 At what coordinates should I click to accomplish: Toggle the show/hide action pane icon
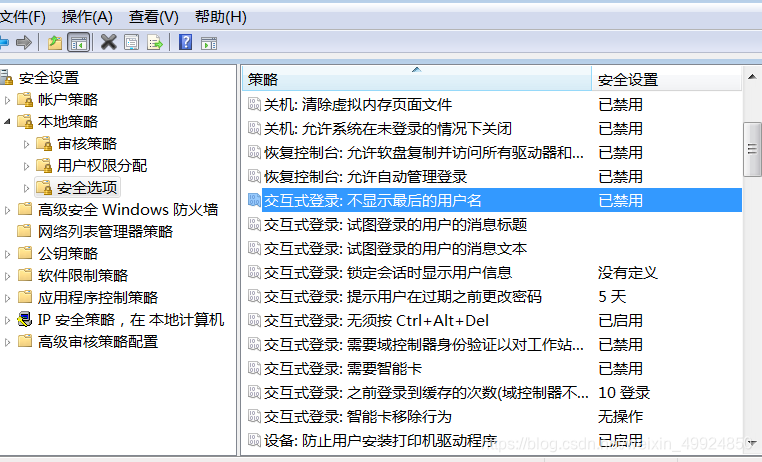pos(209,43)
